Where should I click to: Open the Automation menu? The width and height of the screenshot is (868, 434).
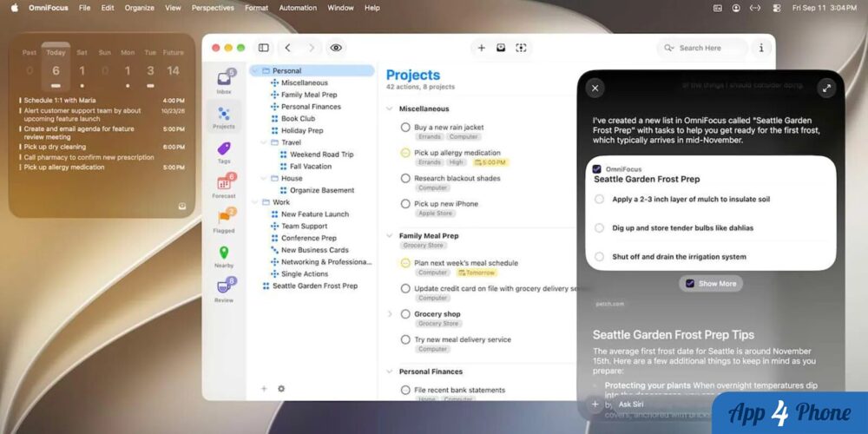[x=298, y=8]
